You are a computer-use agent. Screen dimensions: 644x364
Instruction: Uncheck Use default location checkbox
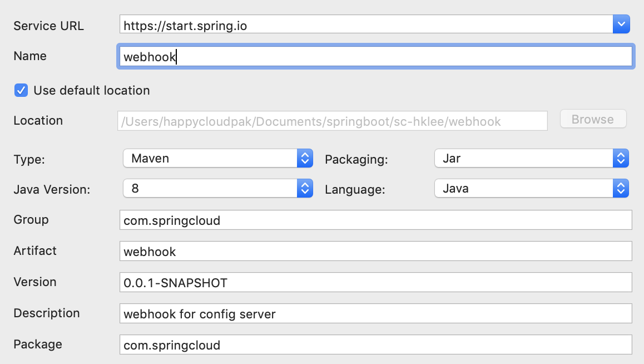(x=21, y=90)
